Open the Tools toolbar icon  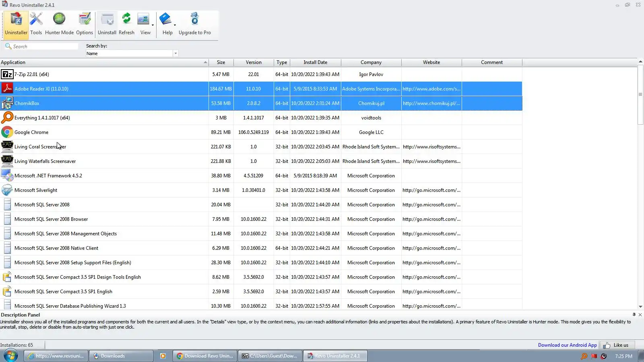point(36,25)
